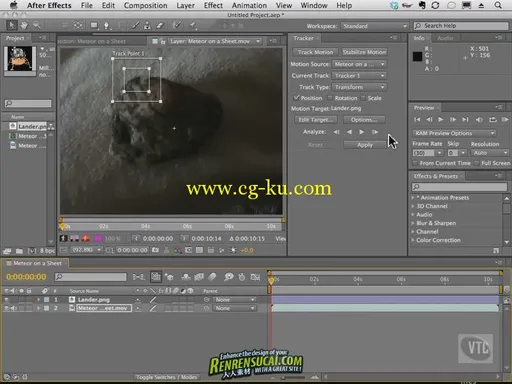Select the Zoom magnifier tool
This screenshot has width=512, height=384.
pos(37,25)
